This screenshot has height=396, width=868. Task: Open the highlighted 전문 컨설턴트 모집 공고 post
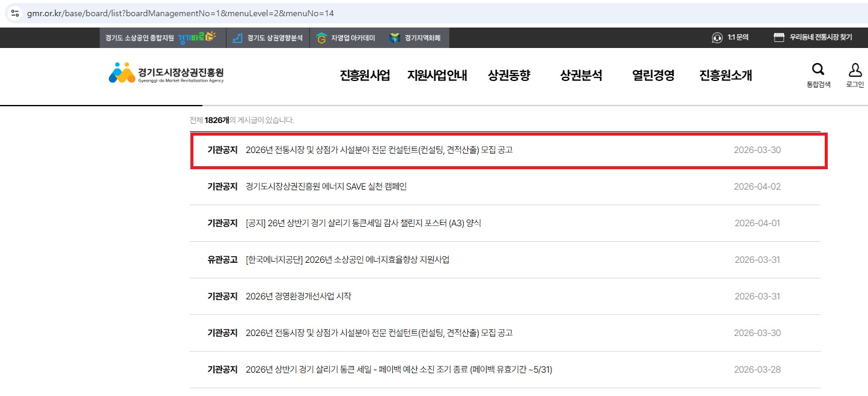tap(379, 150)
